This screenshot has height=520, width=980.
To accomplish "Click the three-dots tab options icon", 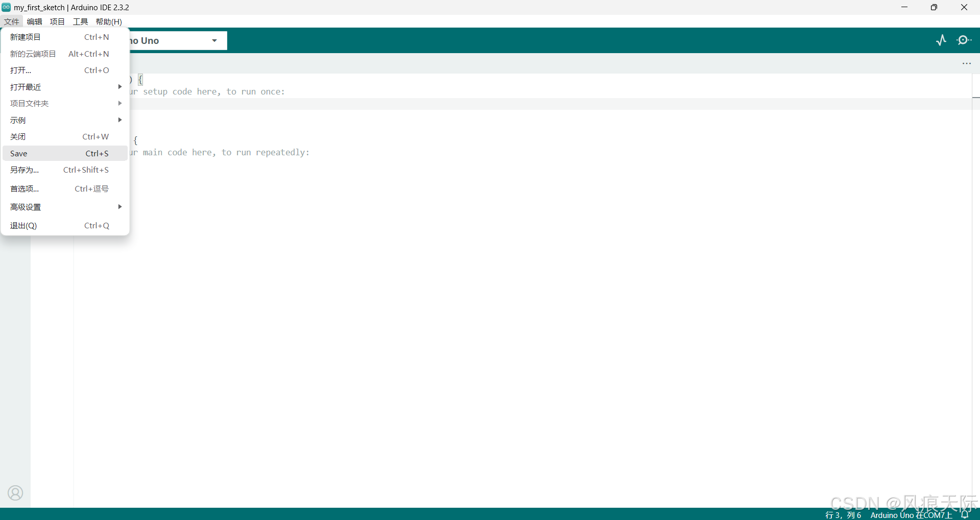I will tap(967, 63).
